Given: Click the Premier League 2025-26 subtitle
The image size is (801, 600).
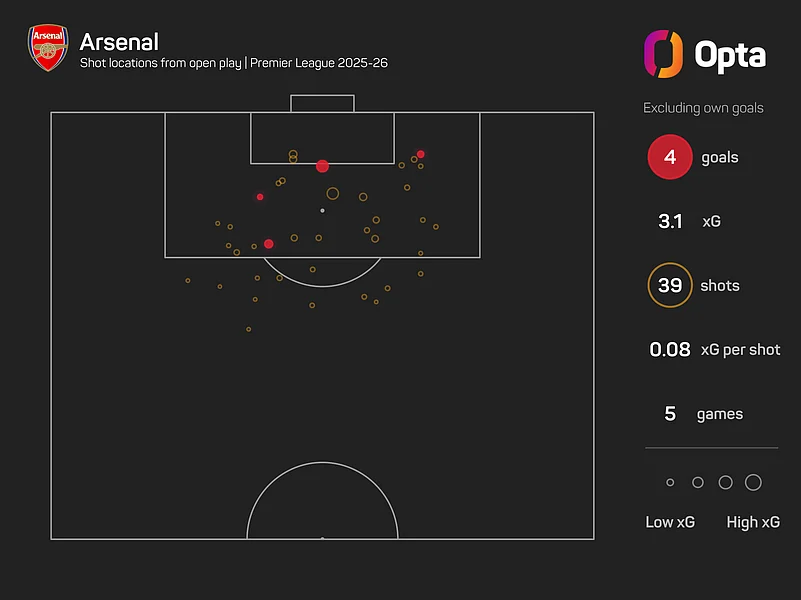Looking at the screenshot, I should pyautogui.click(x=319, y=63).
